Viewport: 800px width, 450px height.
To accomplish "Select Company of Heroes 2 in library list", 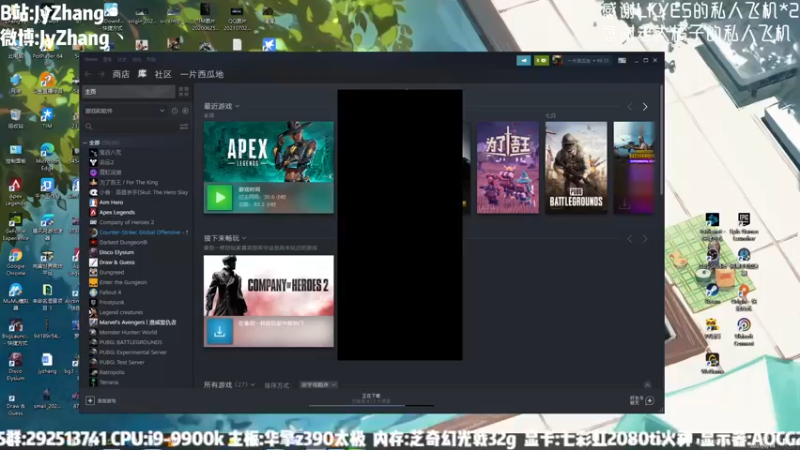I will [x=127, y=222].
